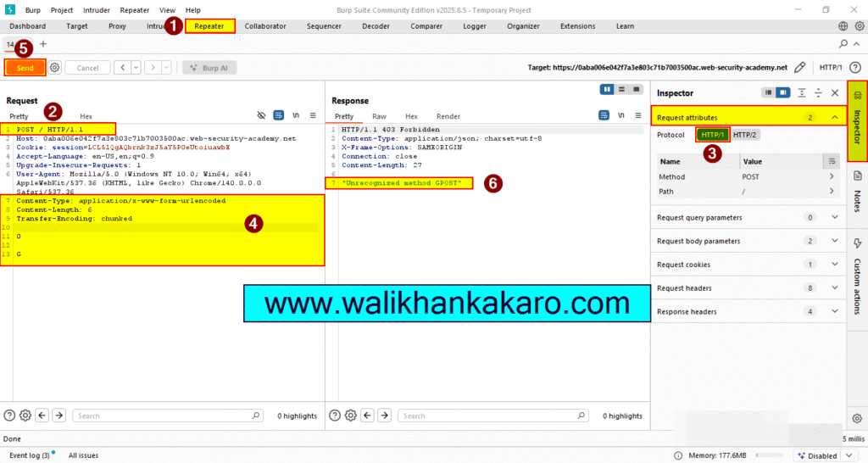
Task: Open the Logger tab
Action: pos(475,26)
